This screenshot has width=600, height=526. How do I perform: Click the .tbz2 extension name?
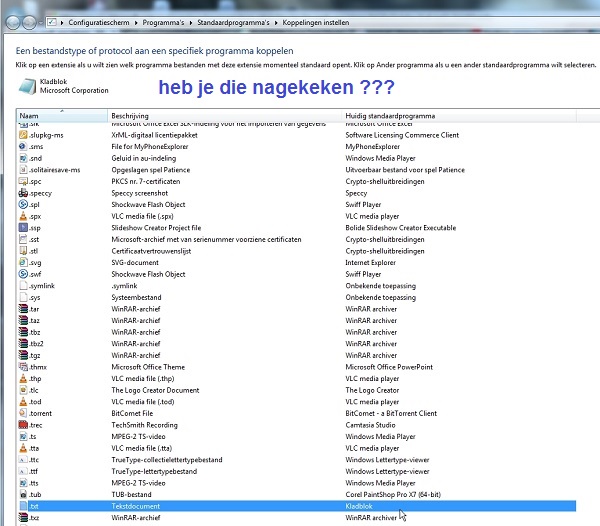[36, 344]
